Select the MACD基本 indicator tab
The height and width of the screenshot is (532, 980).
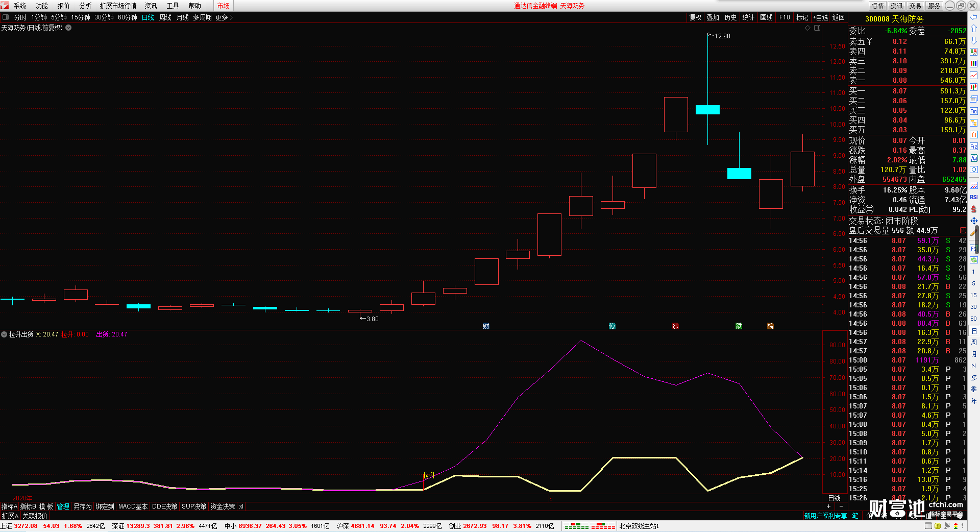[x=133, y=506]
